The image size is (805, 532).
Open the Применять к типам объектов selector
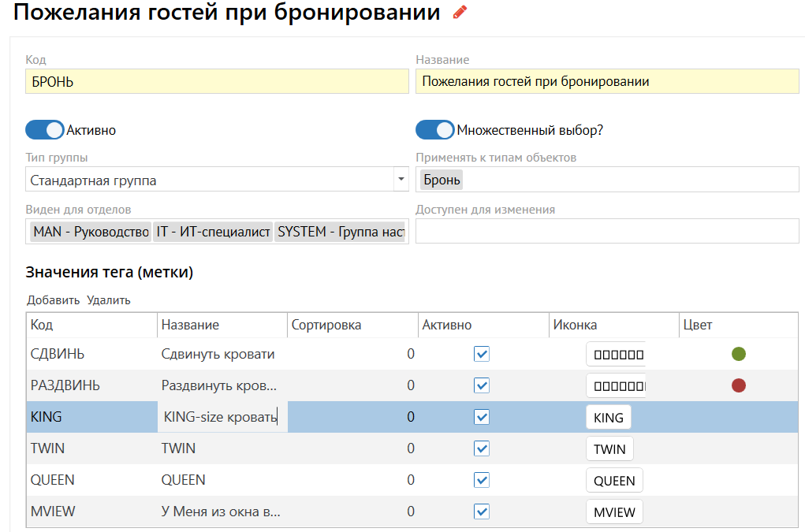[x=607, y=180]
